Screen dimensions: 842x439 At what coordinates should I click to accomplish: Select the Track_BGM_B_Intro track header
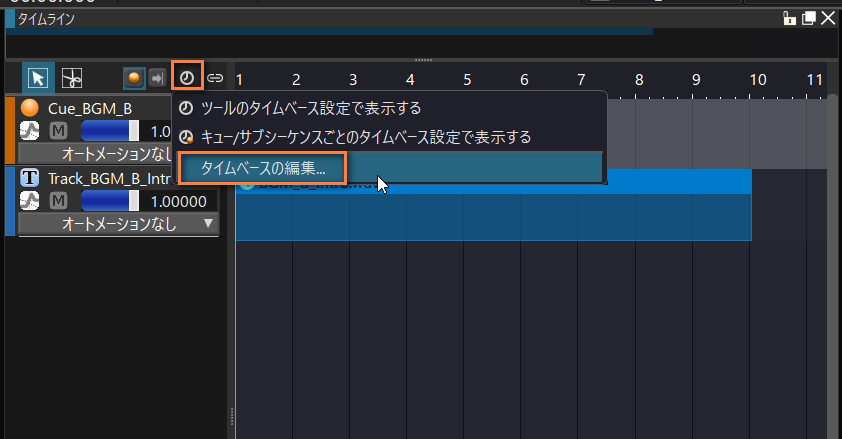pyautogui.click(x=110, y=178)
